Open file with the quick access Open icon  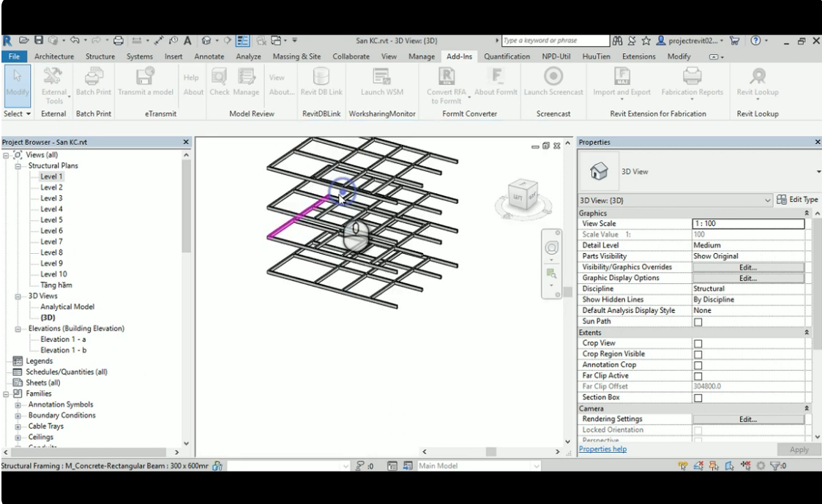click(x=23, y=40)
